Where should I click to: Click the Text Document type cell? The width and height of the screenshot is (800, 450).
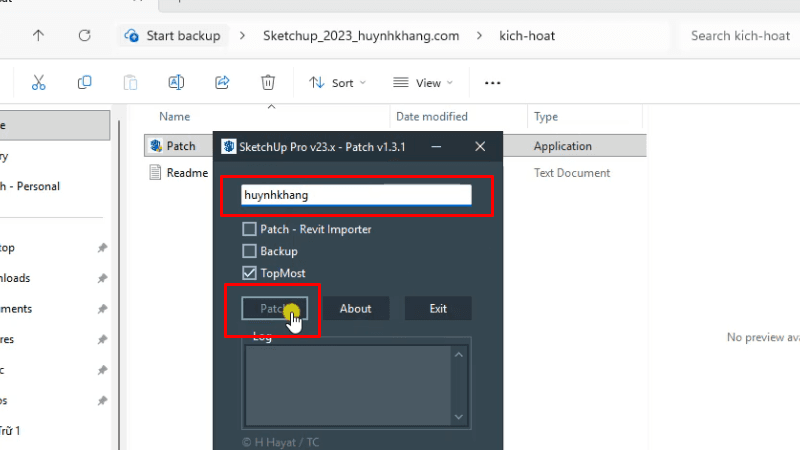(x=572, y=173)
